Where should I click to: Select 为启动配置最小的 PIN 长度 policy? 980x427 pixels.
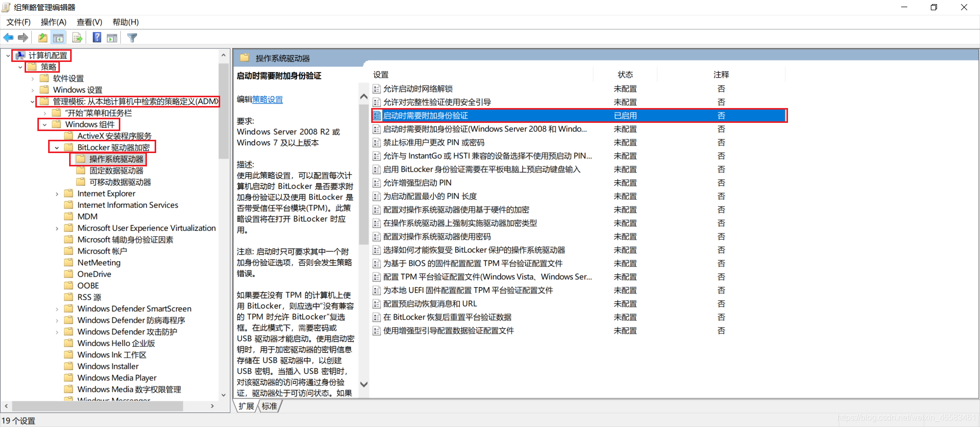(x=430, y=196)
